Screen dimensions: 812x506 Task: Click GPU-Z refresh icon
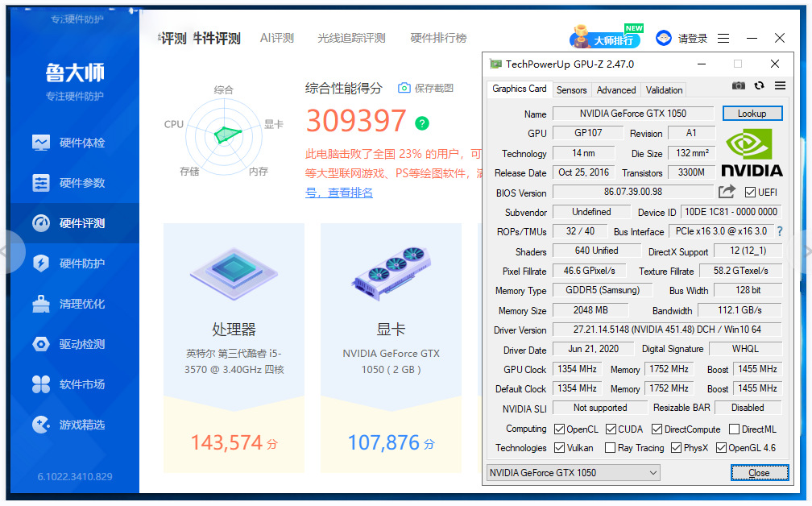click(x=759, y=85)
